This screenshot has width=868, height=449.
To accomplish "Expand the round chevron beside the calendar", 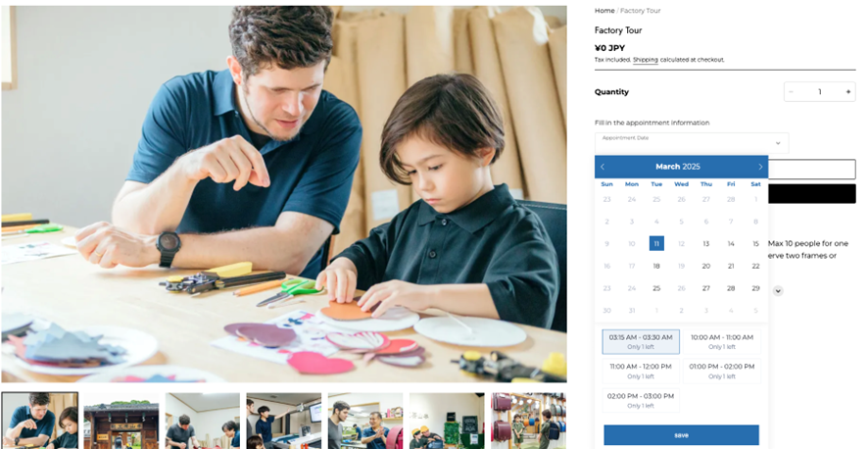I will (778, 290).
